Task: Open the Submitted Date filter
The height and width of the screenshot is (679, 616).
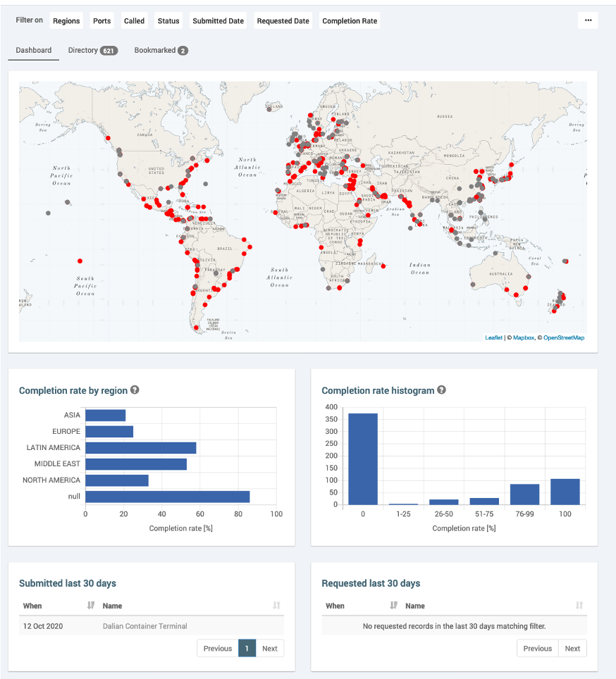Action: click(218, 21)
